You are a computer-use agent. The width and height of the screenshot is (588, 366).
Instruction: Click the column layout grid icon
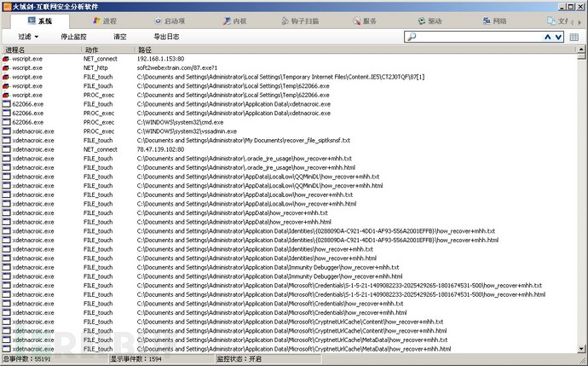coord(574,37)
